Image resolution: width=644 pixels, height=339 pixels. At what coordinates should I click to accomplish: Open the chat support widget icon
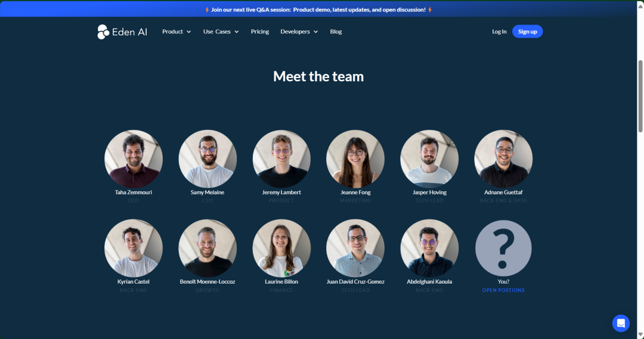coord(621,323)
